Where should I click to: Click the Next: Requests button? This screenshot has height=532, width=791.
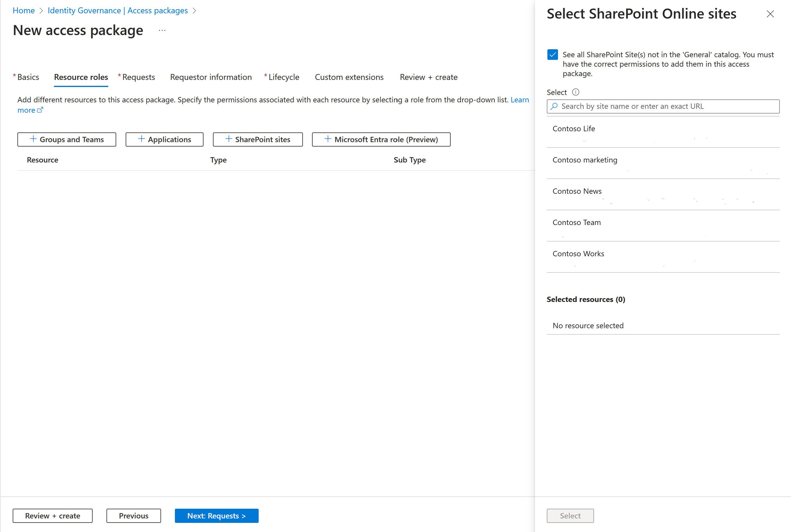(x=217, y=515)
